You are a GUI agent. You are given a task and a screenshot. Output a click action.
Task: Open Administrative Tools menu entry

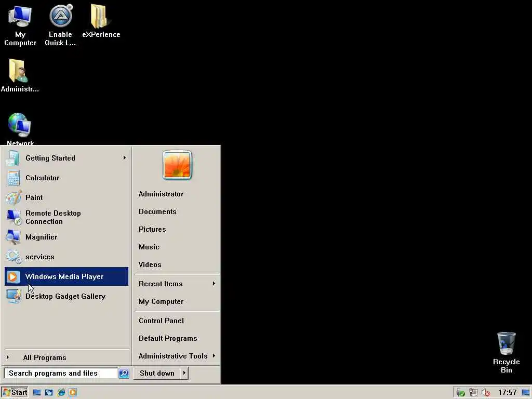point(177,356)
